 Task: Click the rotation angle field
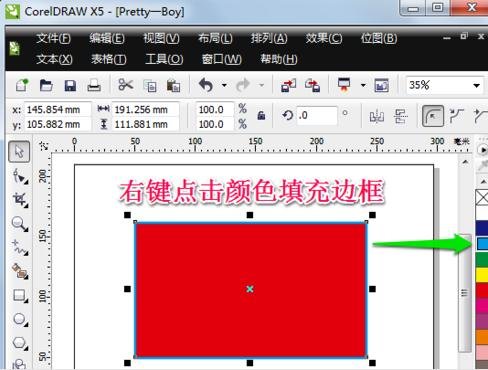[x=317, y=116]
